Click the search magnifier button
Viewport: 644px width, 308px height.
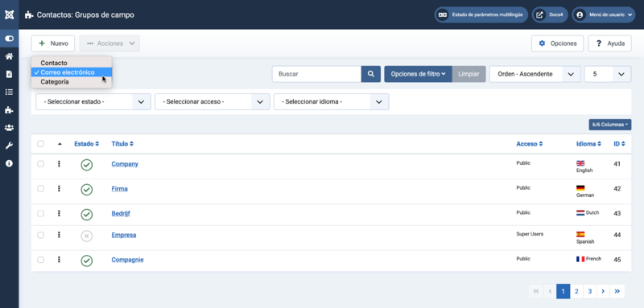371,74
